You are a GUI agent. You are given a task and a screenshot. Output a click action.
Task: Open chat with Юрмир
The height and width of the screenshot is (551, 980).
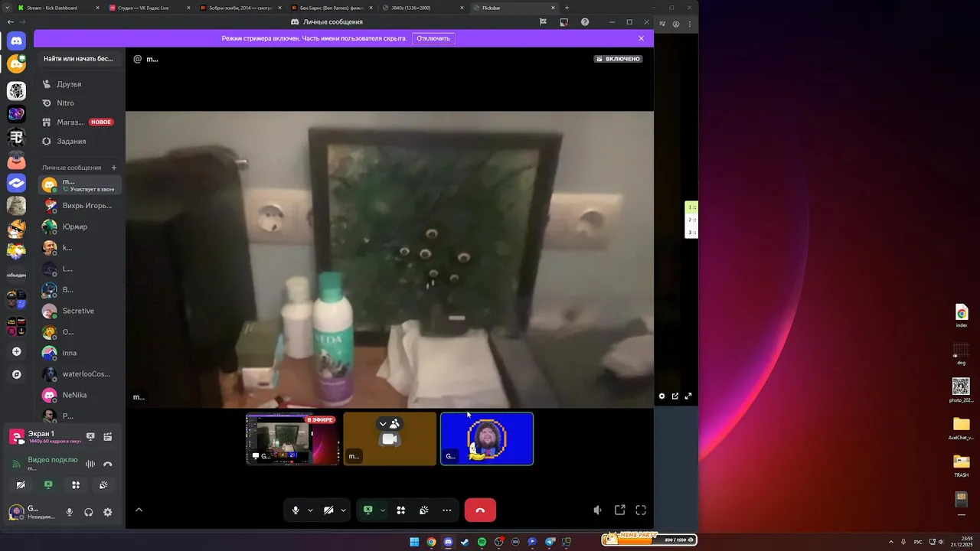[x=79, y=227]
